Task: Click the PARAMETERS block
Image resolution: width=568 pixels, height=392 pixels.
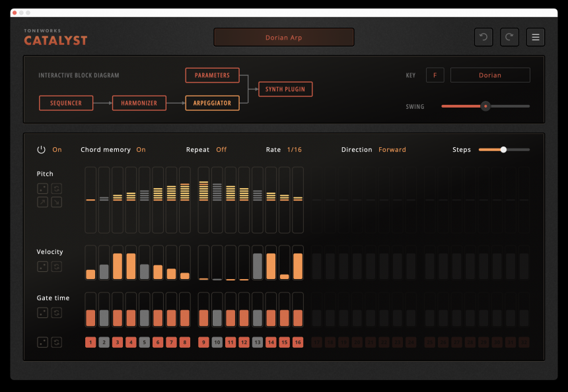Action: click(x=212, y=75)
